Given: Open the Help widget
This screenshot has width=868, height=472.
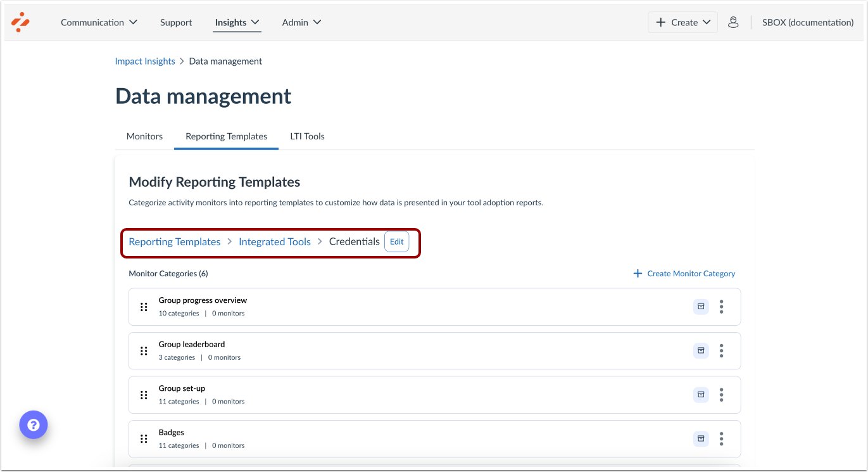Looking at the screenshot, I should [33, 424].
